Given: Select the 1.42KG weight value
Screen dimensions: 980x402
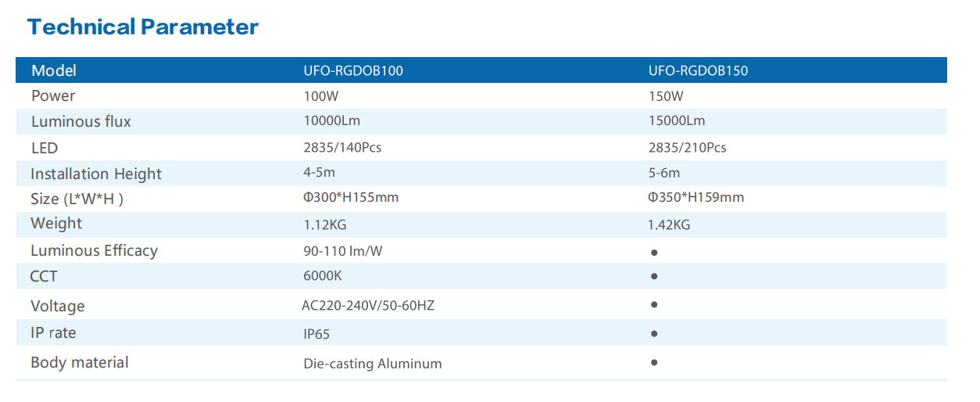Looking at the screenshot, I should click(669, 225).
